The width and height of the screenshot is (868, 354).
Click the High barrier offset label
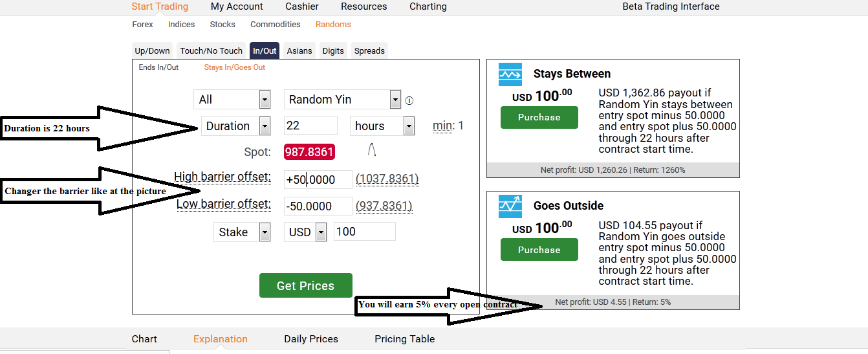pos(222,177)
